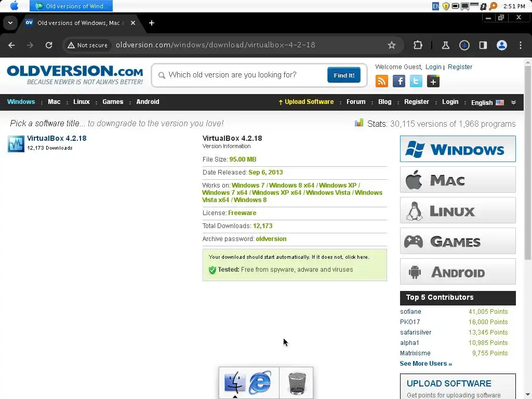The width and height of the screenshot is (532, 399).
Task: Reload the current page
Action: [x=49, y=45]
